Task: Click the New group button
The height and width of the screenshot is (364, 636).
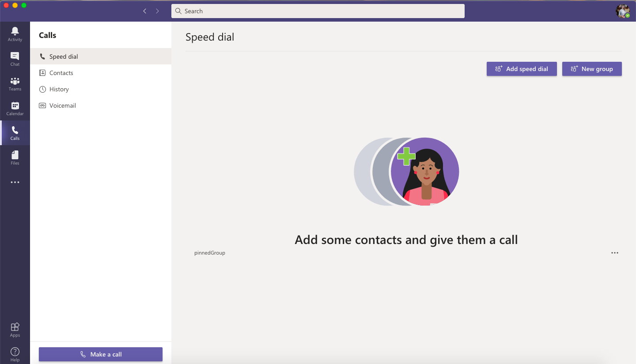Action: point(592,69)
